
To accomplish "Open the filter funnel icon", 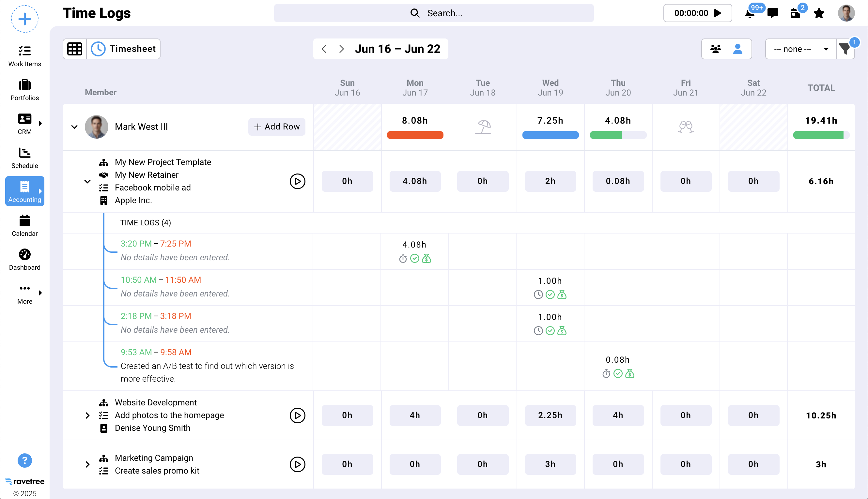I will (x=845, y=49).
